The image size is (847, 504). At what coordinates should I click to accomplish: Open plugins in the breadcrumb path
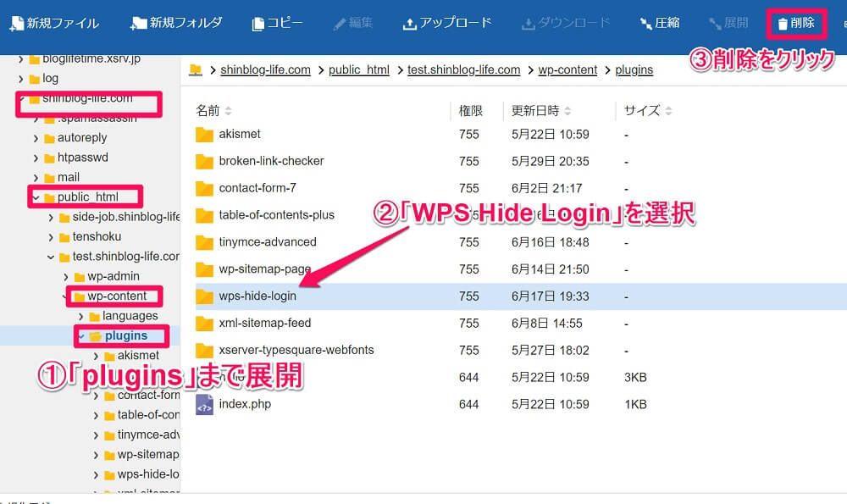634,69
